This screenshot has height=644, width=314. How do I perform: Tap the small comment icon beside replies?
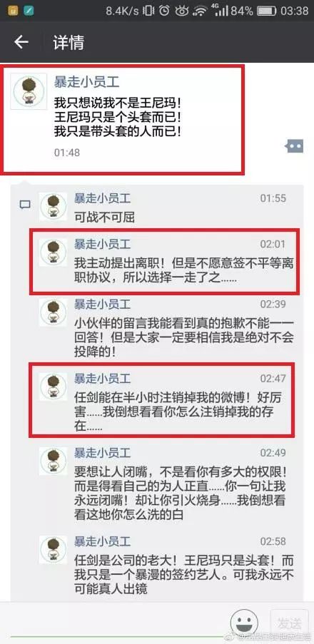click(x=25, y=205)
